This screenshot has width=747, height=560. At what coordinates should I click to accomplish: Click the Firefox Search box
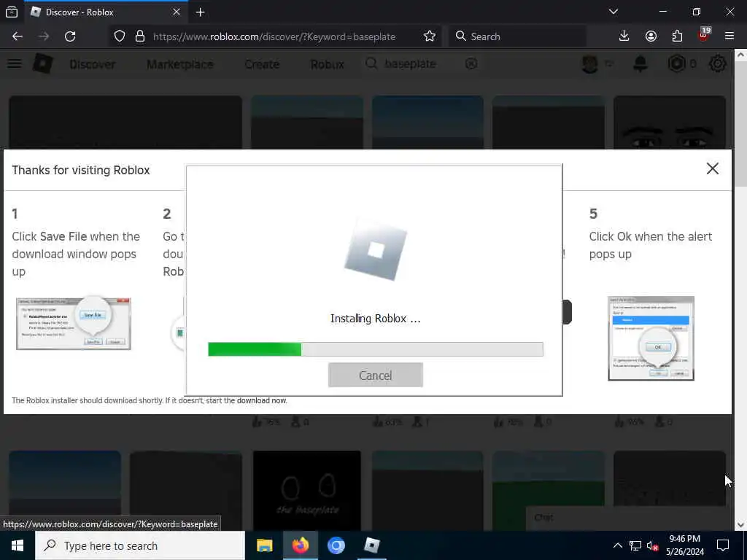coord(517,36)
